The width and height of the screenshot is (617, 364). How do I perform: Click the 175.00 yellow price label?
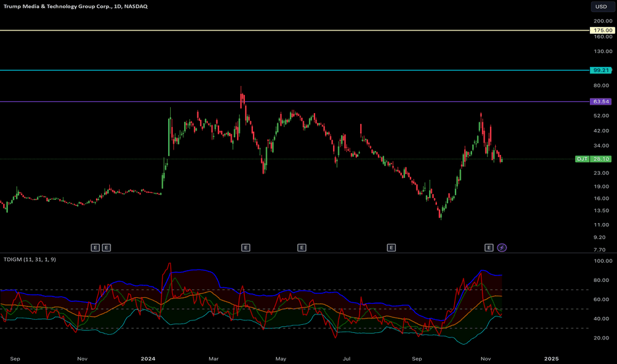pos(602,30)
